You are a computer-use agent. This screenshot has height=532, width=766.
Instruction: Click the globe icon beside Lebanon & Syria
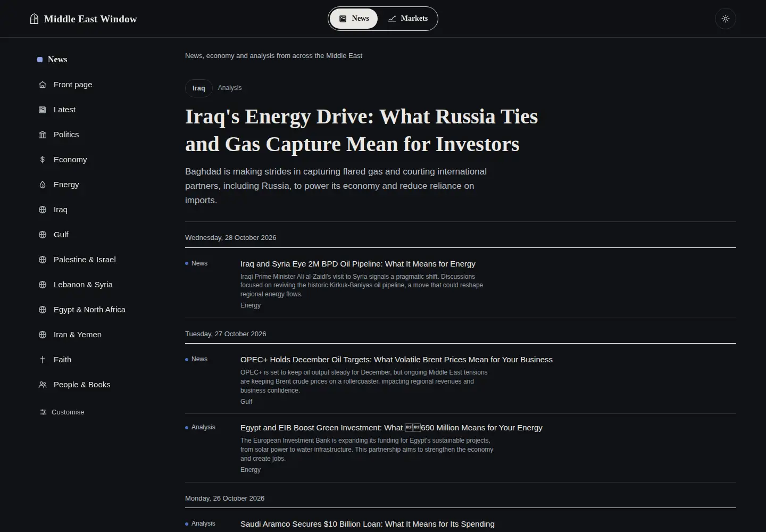[x=43, y=285]
